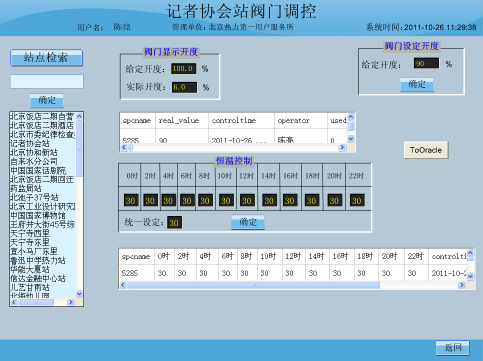Click the ToOracle button
This screenshot has height=361, width=483.
[x=426, y=150]
